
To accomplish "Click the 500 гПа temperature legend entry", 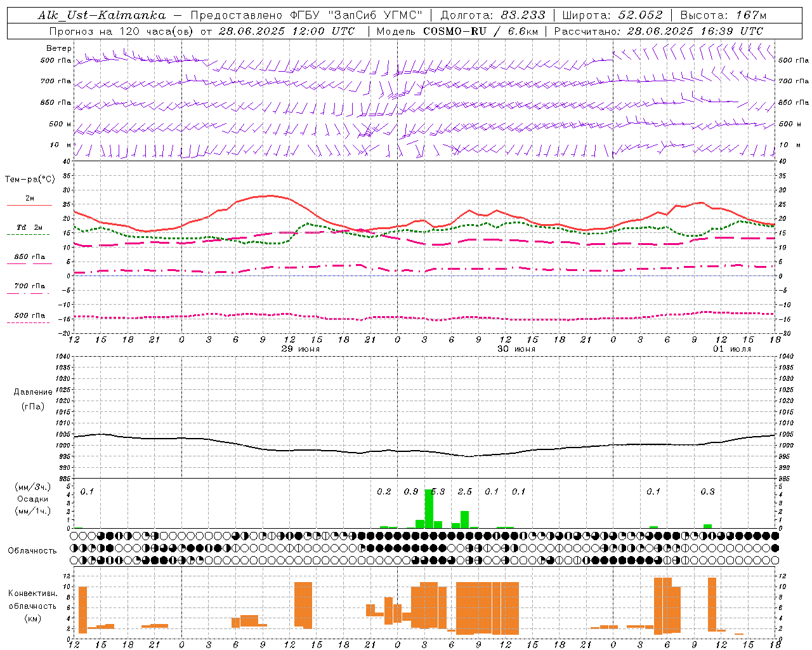I will [x=30, y=315].
